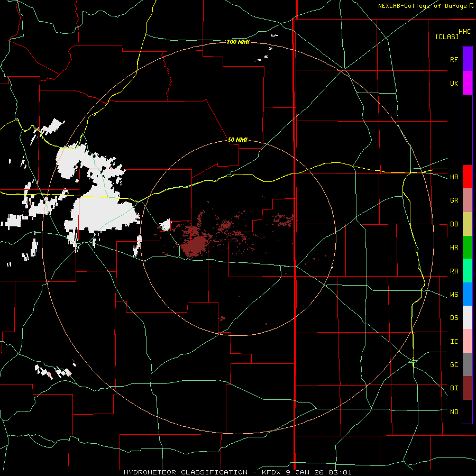476x476 pixels.
Task: Click the BI legend label
Action: coord(454,388)
